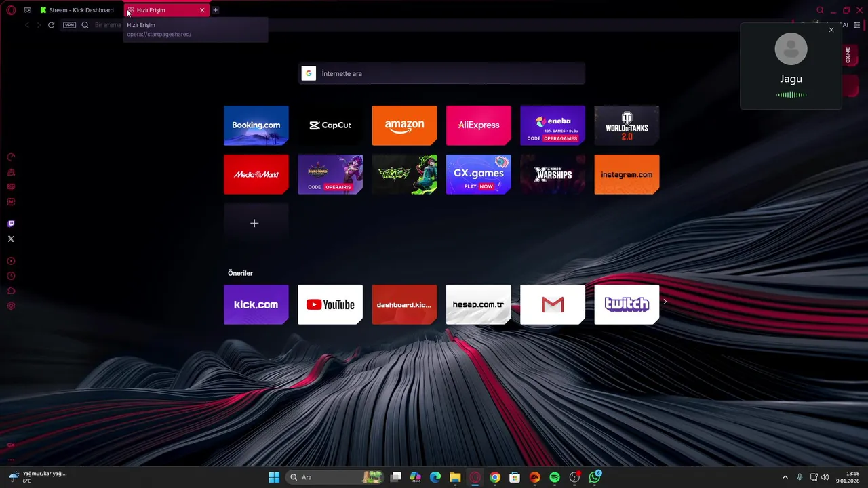Image resolution: width=868 pixels, height=488 pixels.
Task: Open tab search magnifier in title bar
Action: pos(820,10)
